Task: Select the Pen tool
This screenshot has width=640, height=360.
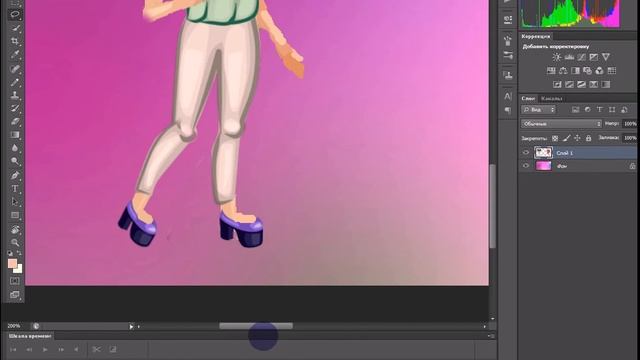Action: tap(15, 176)
